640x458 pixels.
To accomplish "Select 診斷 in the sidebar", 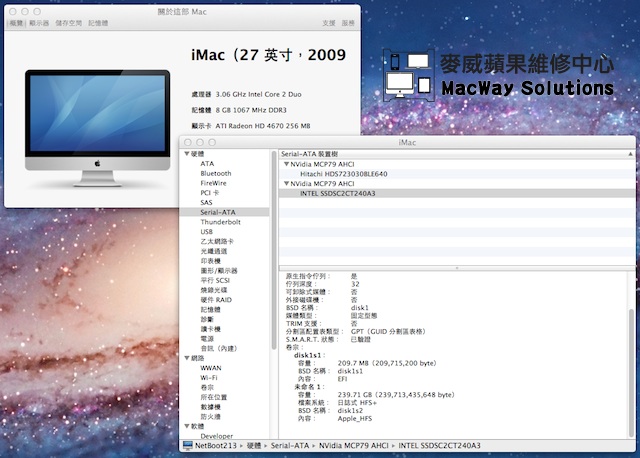I will [207, 319].
